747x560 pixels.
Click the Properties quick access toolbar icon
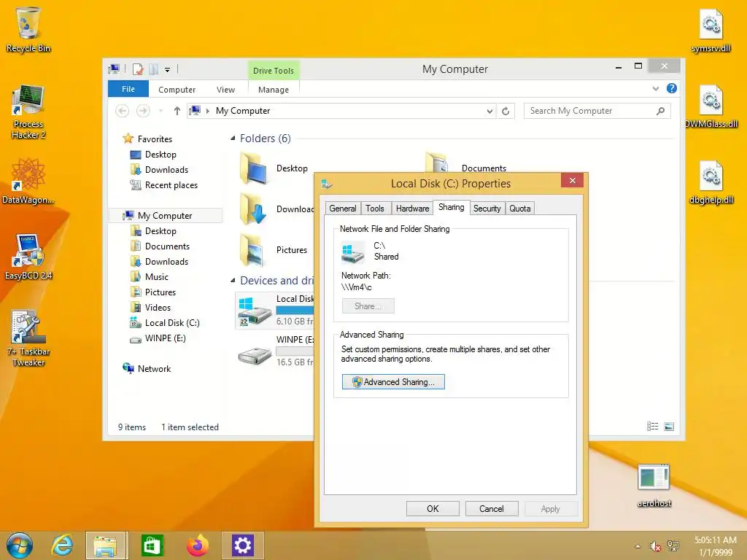(138, 69)
